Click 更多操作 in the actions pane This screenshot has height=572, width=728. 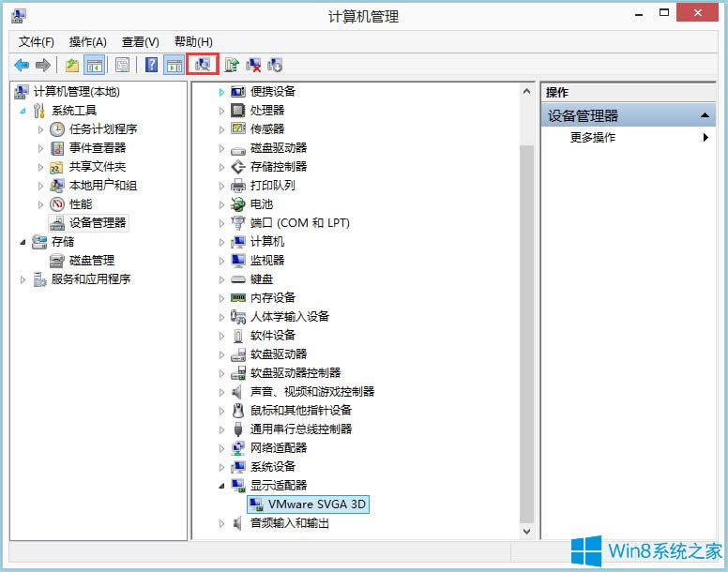point(593,137)
